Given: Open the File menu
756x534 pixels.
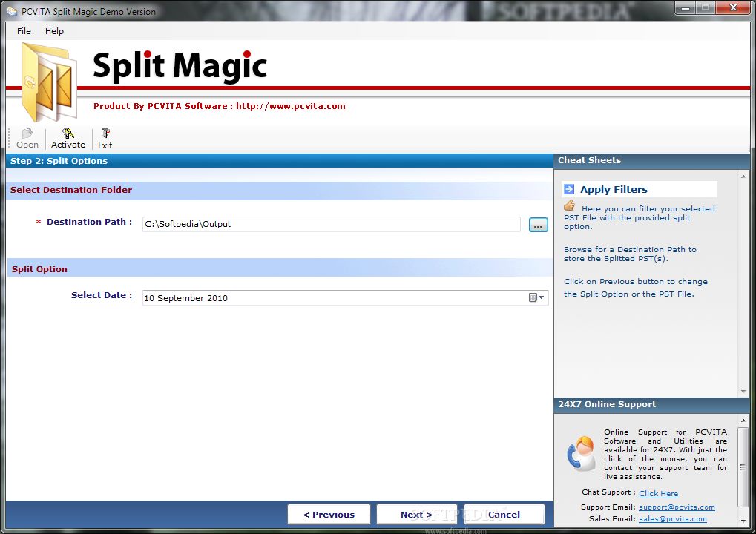Looking at the screenshot, I should pyautogui.click(x=24, y=31).
